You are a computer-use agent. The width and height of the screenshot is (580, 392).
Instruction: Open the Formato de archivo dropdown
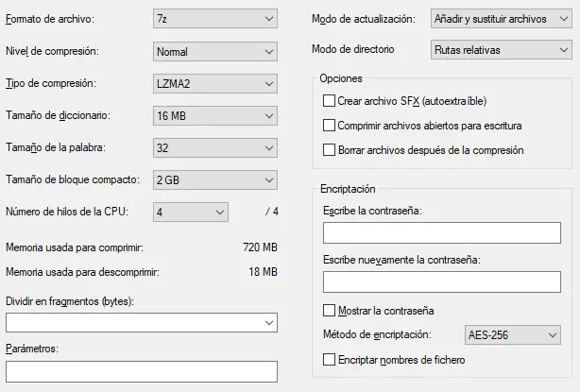tap(214, 19)
